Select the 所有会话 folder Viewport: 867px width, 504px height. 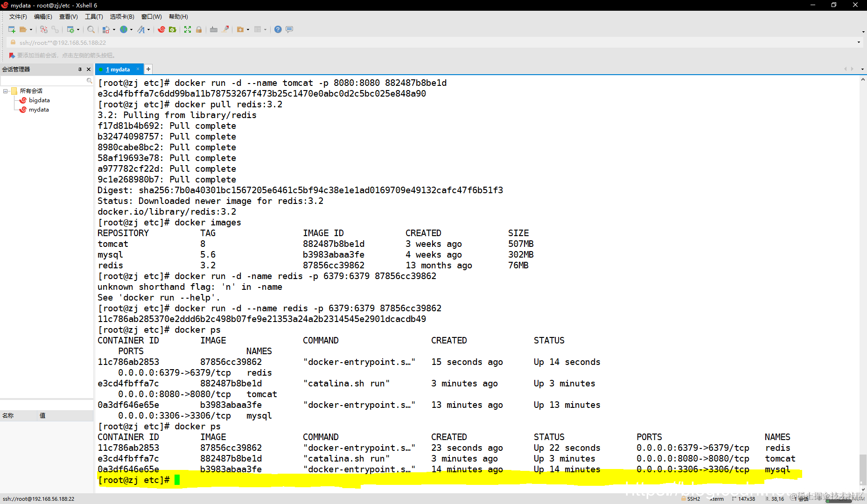tap(31, 91)
